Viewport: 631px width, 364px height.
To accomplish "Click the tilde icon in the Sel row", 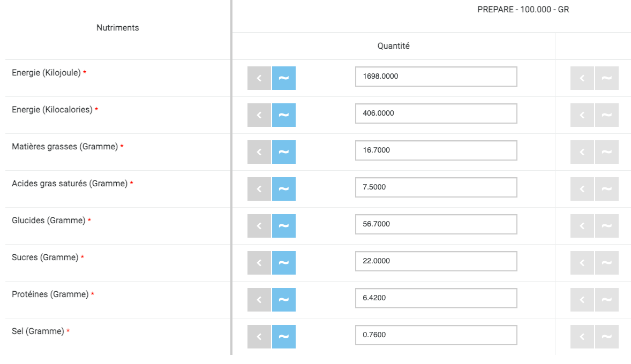I will (x=284, y=337).
